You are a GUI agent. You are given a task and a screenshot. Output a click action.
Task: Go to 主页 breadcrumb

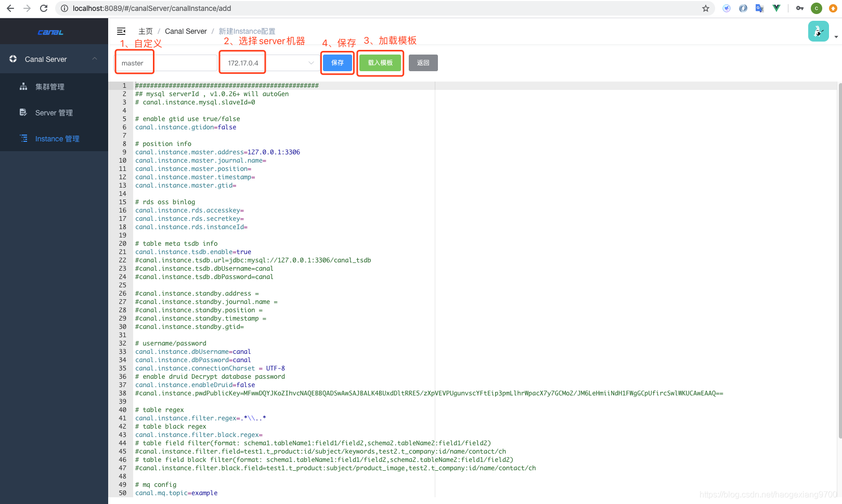(146, 31)
